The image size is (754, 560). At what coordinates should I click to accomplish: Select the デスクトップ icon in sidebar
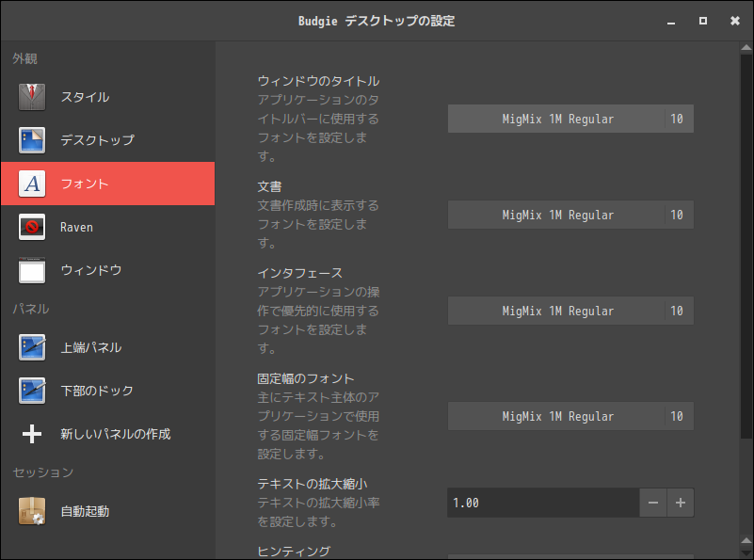point(32,140)
